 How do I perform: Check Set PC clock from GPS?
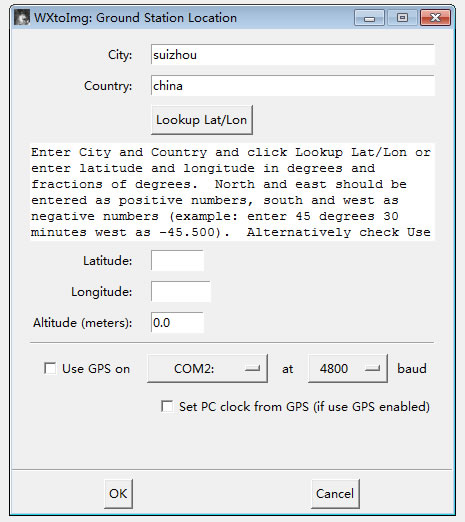167,407
